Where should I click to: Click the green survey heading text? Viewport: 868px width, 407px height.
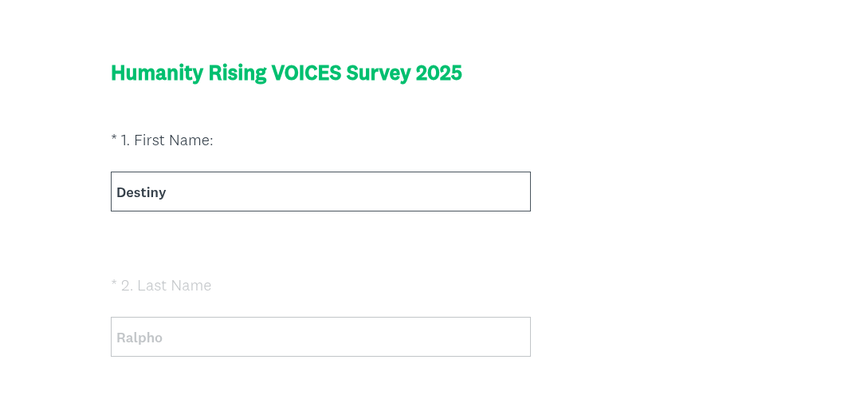click(286, 73)
